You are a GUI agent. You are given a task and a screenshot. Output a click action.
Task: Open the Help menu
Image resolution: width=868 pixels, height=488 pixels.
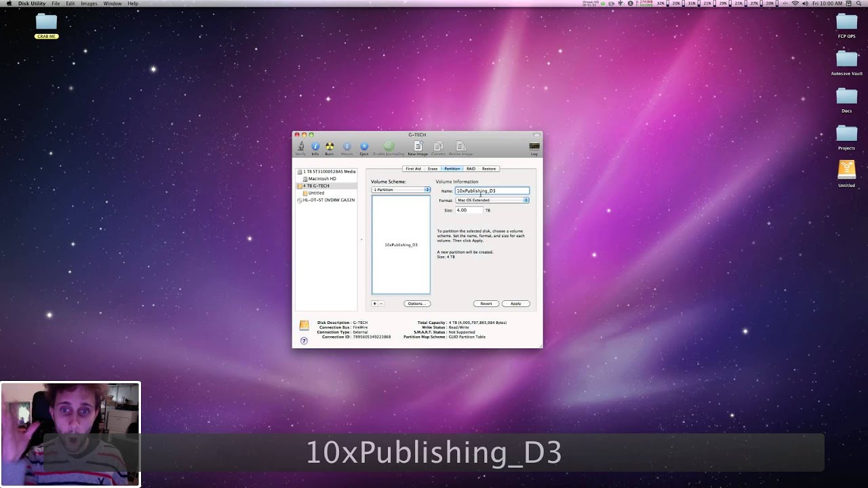tap(133, 3)
